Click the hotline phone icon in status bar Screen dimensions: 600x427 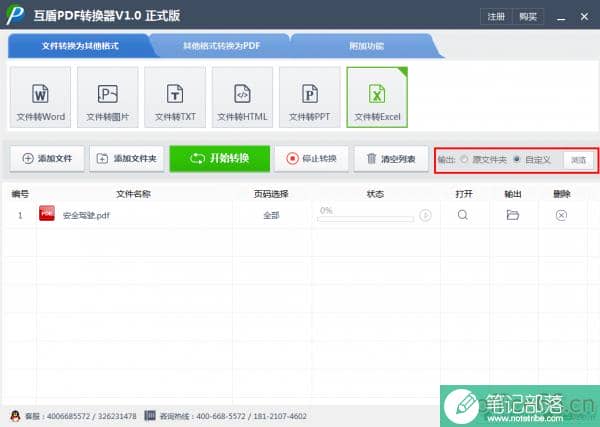click(150, 415)
